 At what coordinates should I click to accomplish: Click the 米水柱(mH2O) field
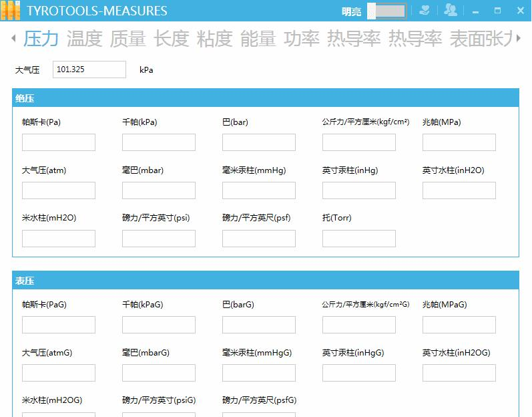pyautogui.click(x=59, y=239)
